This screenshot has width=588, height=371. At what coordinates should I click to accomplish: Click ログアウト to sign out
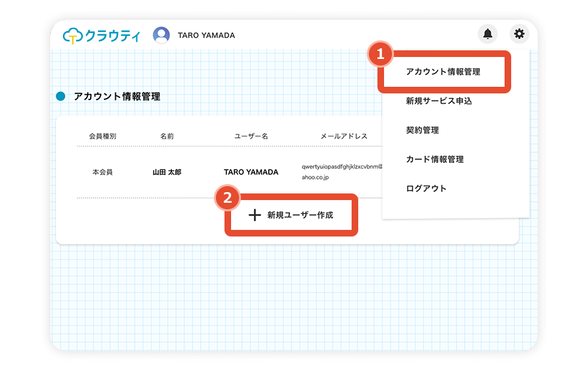tap(426, 189)
